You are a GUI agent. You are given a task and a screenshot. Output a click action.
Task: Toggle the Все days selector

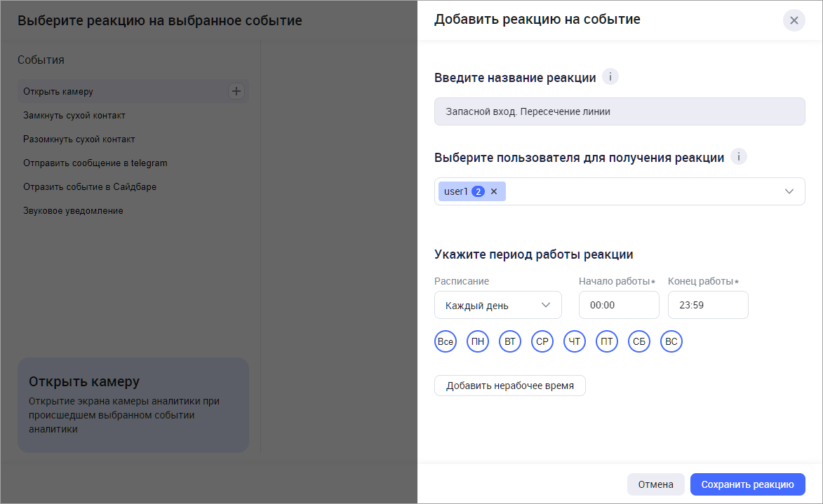tap(446, 342)
